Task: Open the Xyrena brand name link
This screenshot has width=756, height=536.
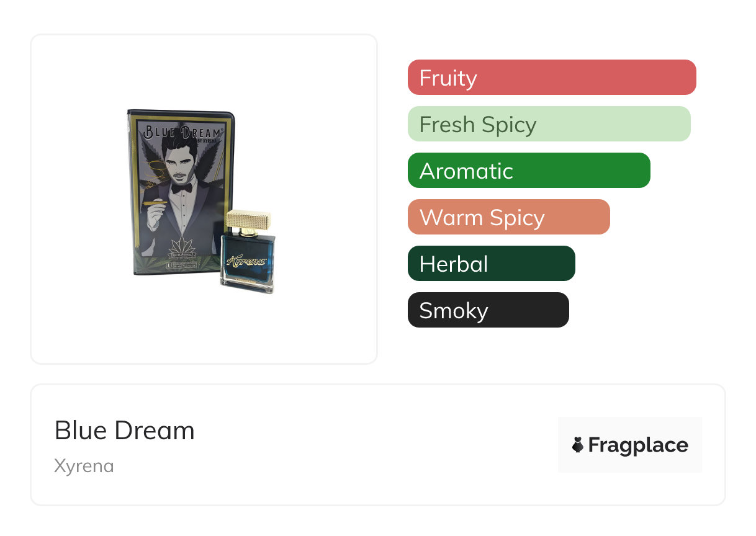Action: point(84,466)
